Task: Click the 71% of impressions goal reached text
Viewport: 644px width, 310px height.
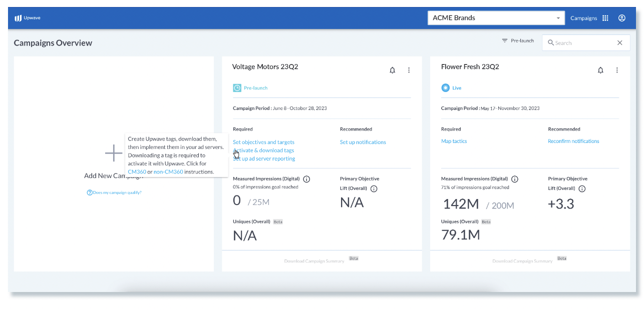Action: click(x=475, y=187)
